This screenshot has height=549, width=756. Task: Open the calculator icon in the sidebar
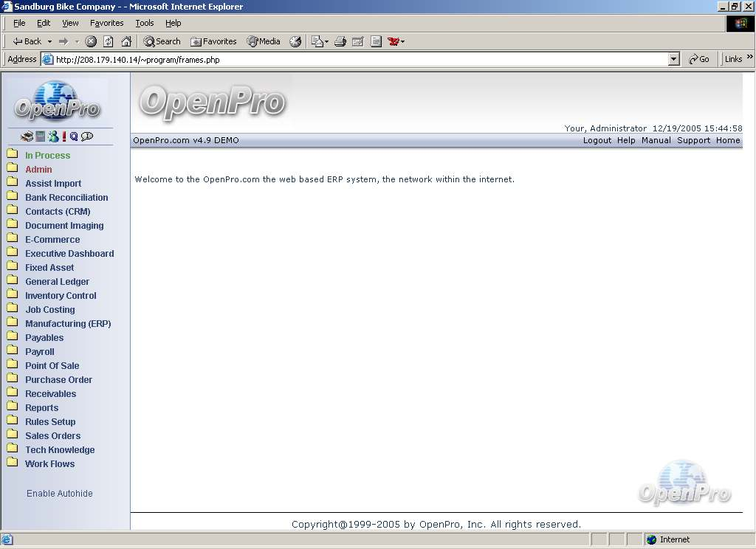click(41, 137)
